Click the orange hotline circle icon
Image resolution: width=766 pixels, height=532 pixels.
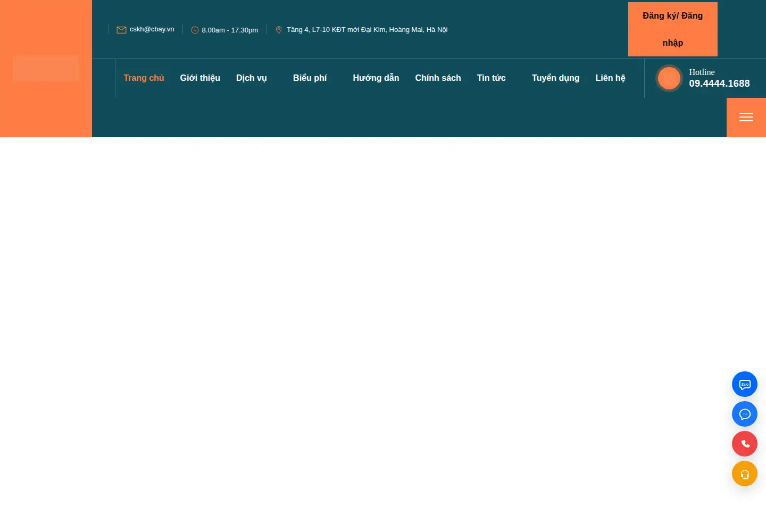[669, 78]
